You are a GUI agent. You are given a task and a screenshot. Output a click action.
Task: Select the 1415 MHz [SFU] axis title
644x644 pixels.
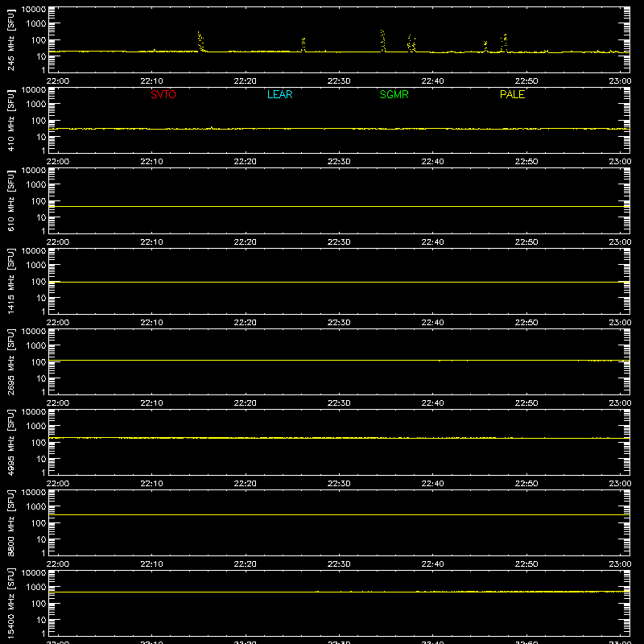coord(10,281)
